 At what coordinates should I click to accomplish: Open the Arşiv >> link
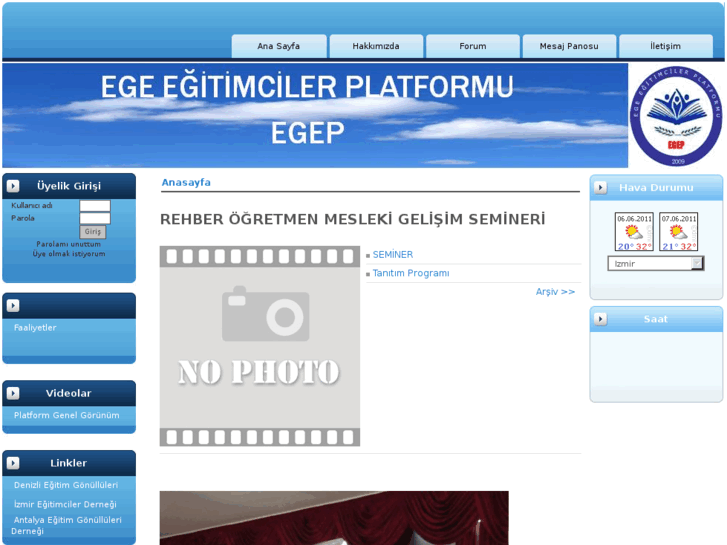(555, 292)
